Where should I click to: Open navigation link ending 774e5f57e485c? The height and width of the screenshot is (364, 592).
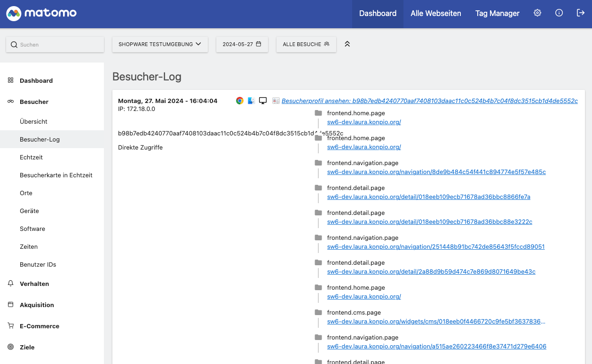coord(436,172)
